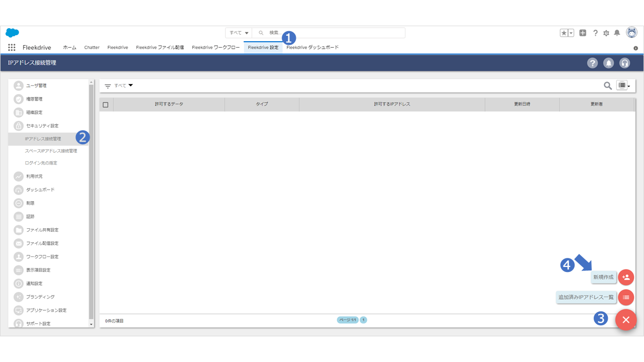Click the 追加済みIPアドレス一覧 label button

[586, 297]
